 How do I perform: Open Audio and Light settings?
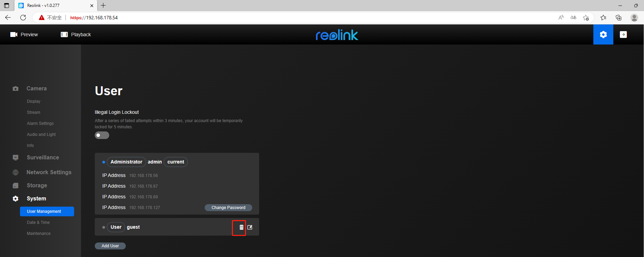41,135
